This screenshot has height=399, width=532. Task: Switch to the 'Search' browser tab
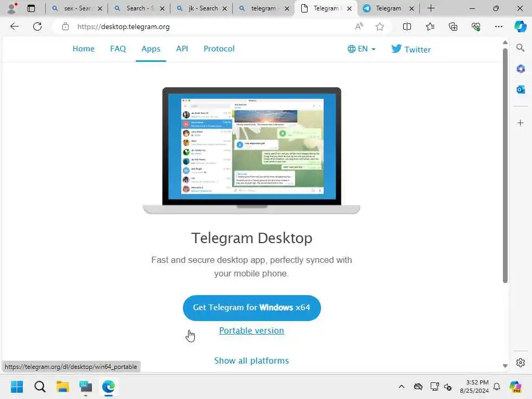coord(139,8)
